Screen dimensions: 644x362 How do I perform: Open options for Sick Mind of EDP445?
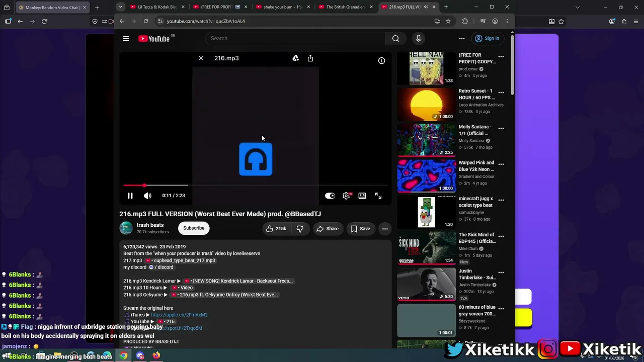(501, 236)
